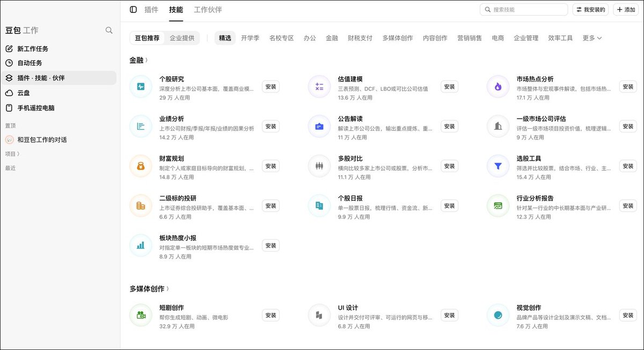Switch to the 企业提供 segment
The width and height of the screenshot is (644, 350).
tap(182, 38)
